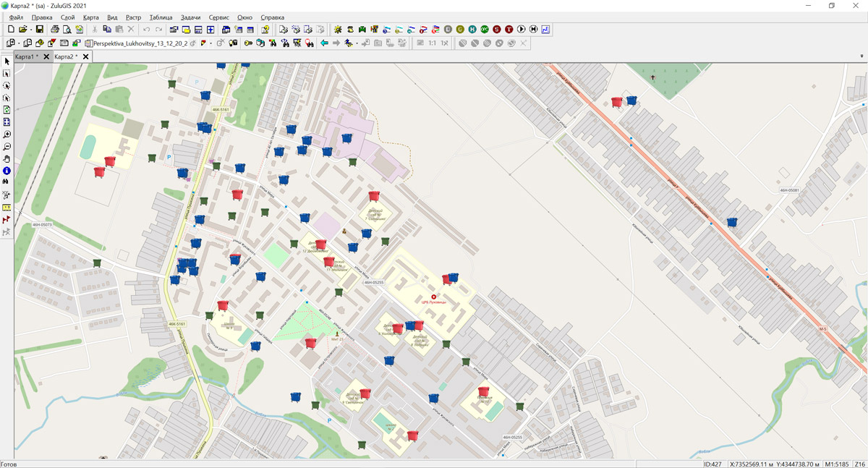Select the arrow pointer tool
This screenshot has height=468, width=868.
tap(7, 61)
